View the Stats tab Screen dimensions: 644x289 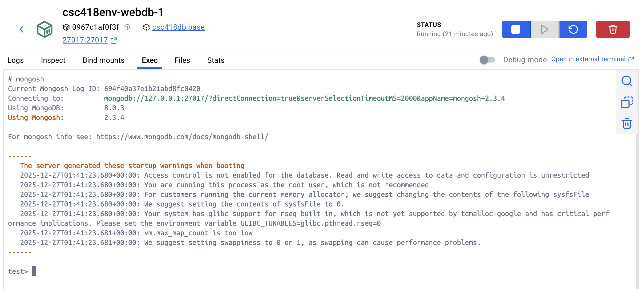coord(216,60)
